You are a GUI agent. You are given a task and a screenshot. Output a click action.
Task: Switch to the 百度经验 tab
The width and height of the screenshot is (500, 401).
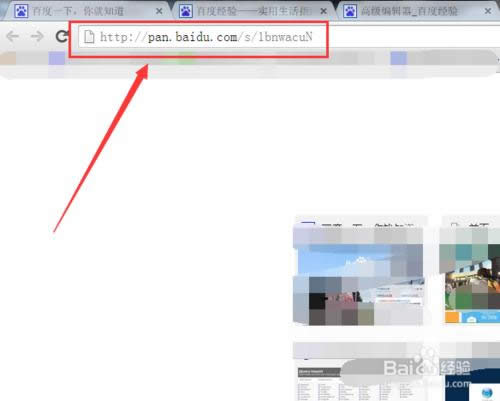tap(253, 11)
